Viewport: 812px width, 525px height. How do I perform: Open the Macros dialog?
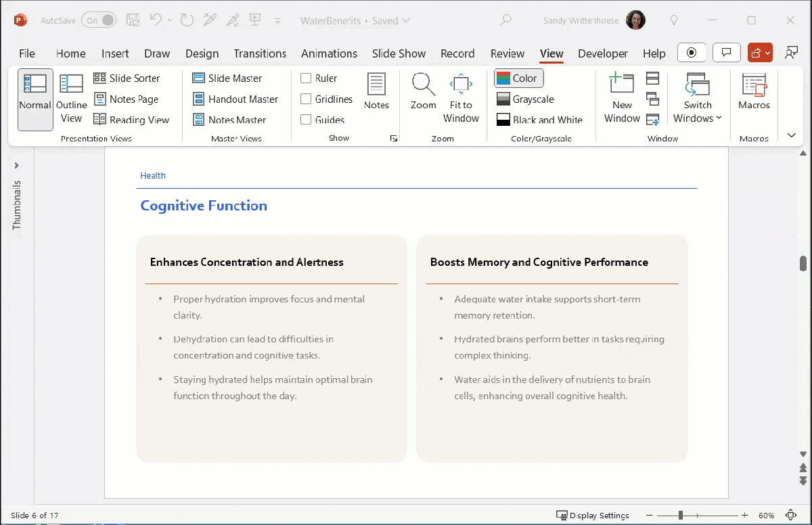pyautogui.click(x=754, y=91)
